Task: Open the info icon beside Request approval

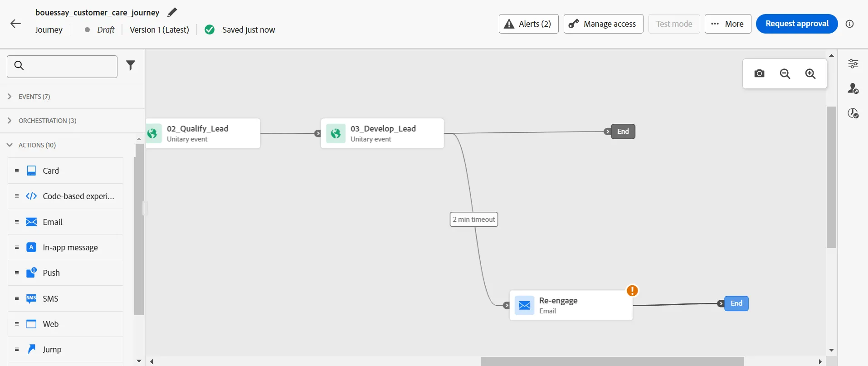Action: (850, 24)
